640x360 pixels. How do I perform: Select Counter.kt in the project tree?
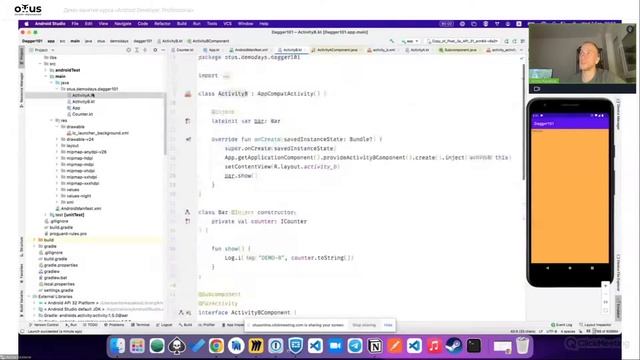point(80,114)
